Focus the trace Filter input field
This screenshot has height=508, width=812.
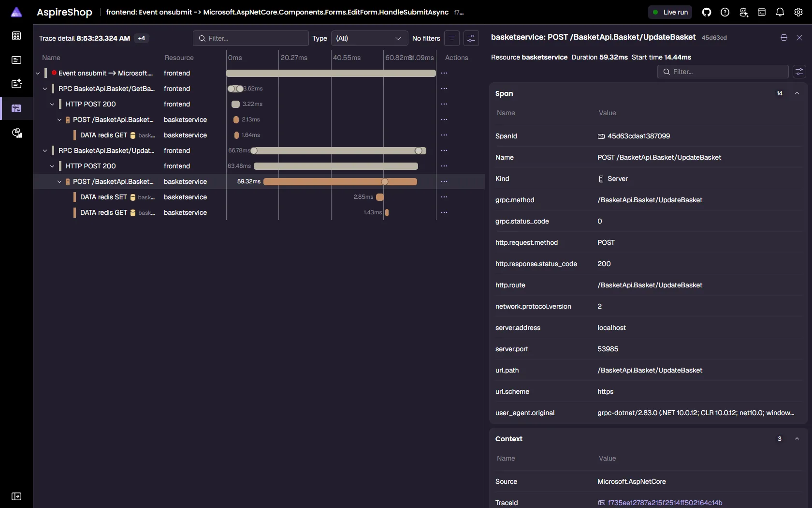click(x=250, y=38)
